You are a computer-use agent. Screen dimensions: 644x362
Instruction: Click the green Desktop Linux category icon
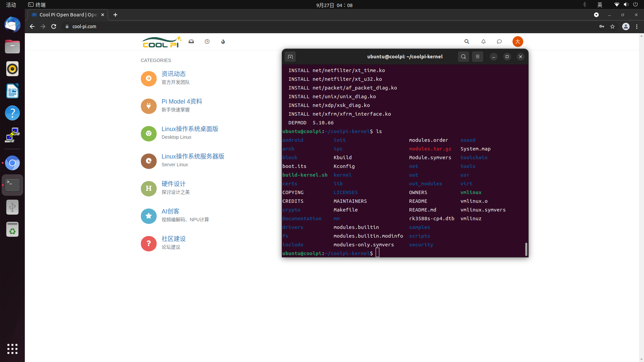149,133
